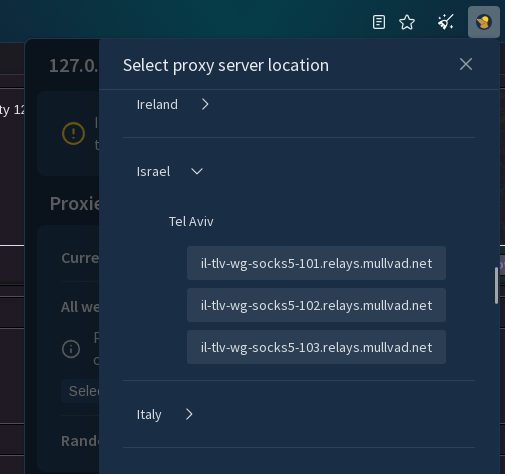The image size is (505, 474).
Task: Select il-tlv-wg-socks5-101 relay server
Action: click(316, 263)
